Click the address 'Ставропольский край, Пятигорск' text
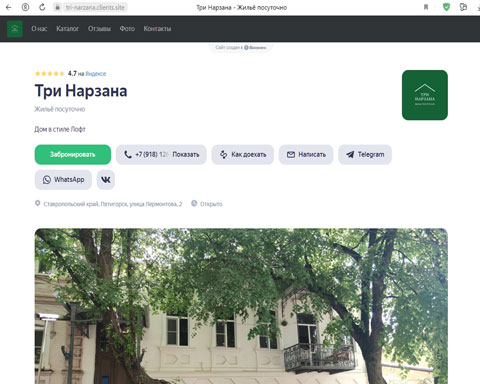Viewport: 480px width, 384px height. pyautogui.click(x=113, y=204)
